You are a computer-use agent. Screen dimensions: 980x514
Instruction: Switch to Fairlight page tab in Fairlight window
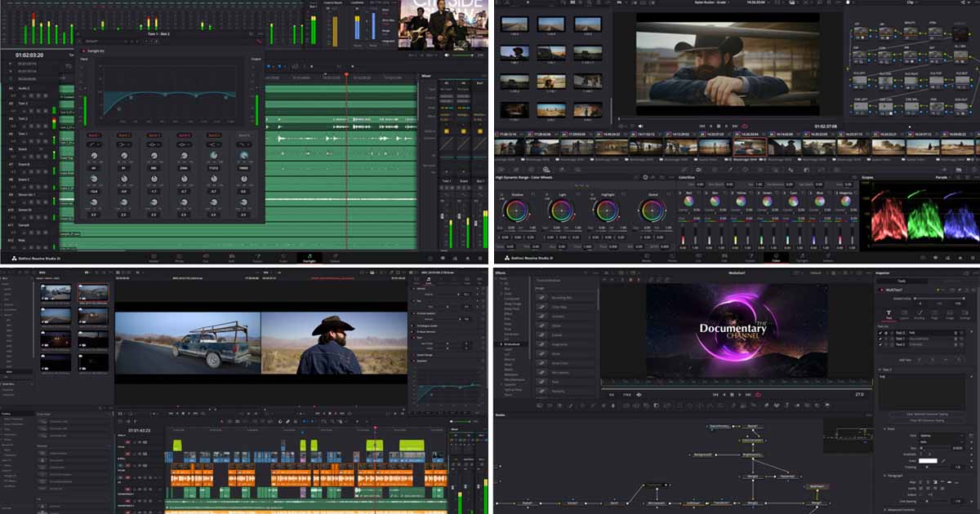pos(310,258)
